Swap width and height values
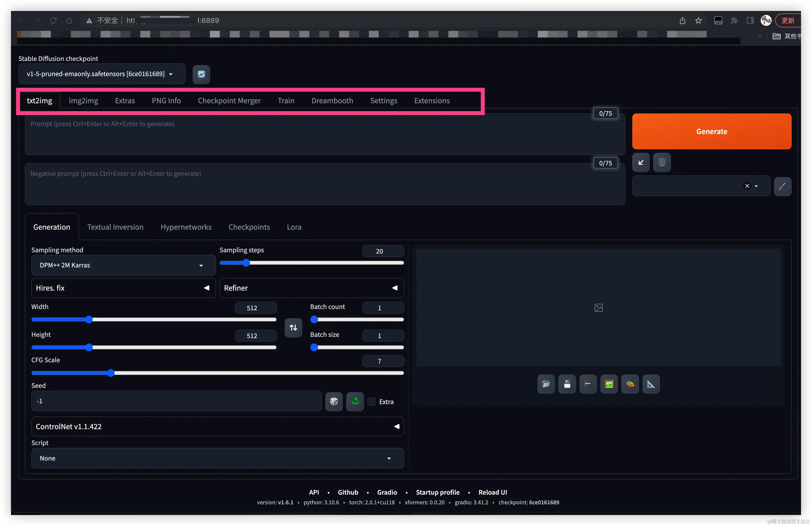The image size is (812, 526). coord(293,328)
